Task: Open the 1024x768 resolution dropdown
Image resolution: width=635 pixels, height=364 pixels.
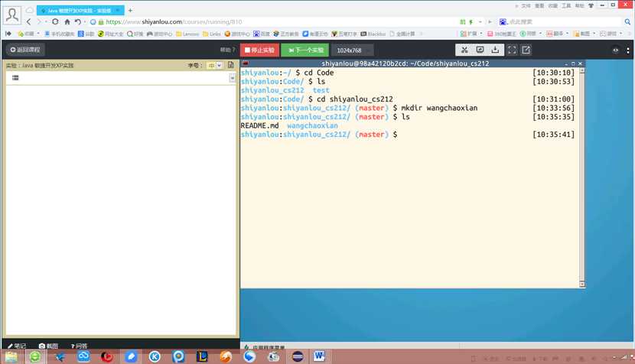Action: pyautogui.click(x=353, y=50)
